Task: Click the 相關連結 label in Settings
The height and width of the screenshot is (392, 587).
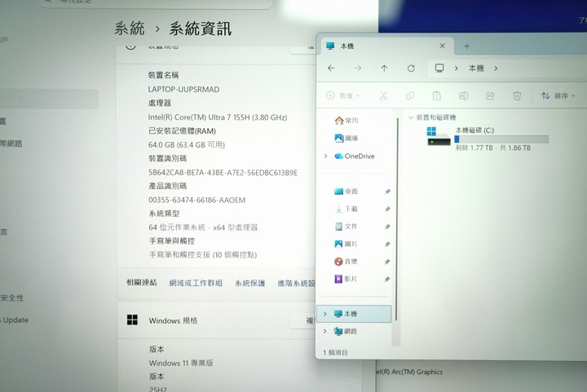Action: click(142, 283)
